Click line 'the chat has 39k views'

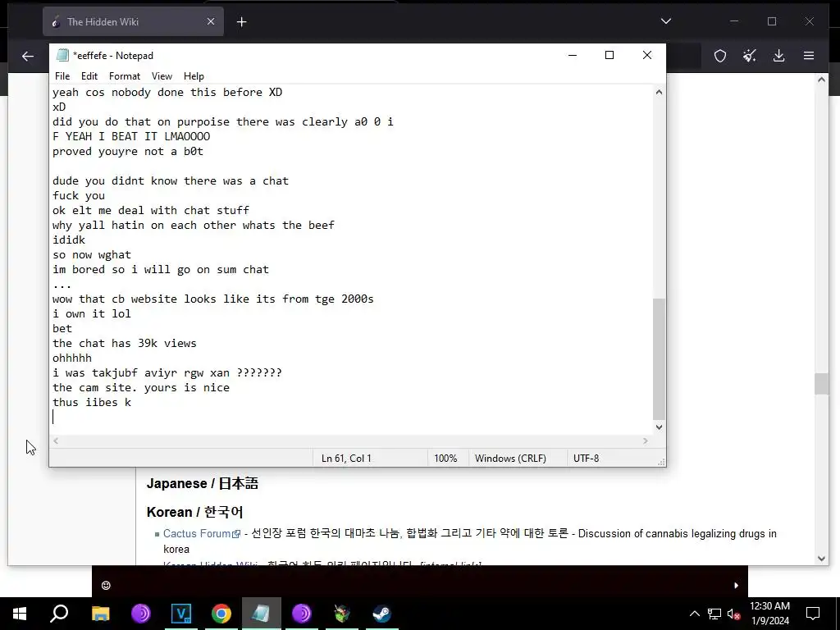coord(125,344)
